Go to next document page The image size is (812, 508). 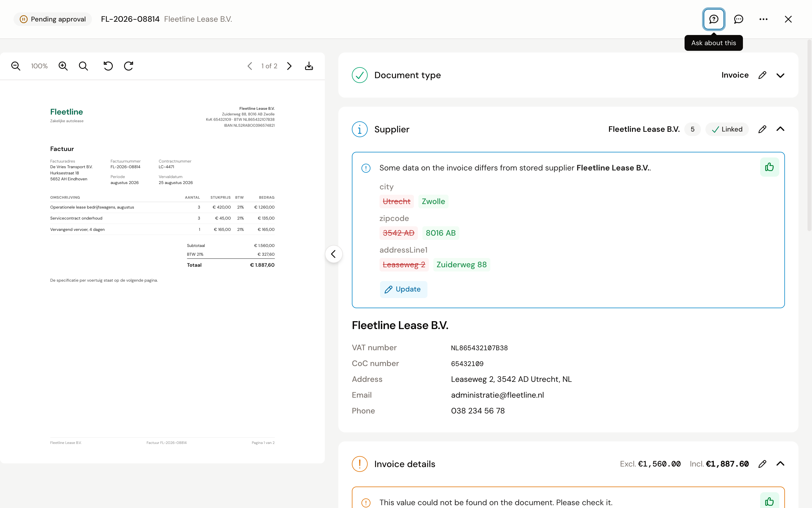coord(289,66)
